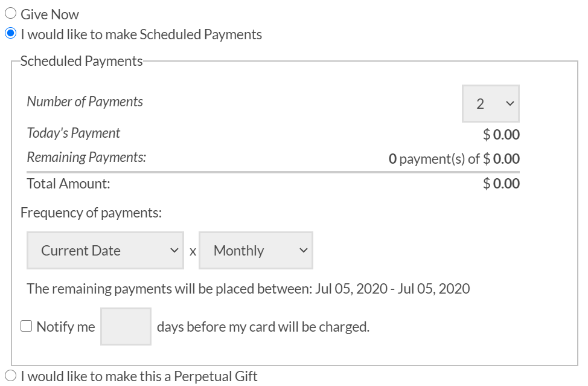Click 'days before my card will be charged' text
Screen dimensions: 588x386
pyautogui.click(x=263, y=327)
